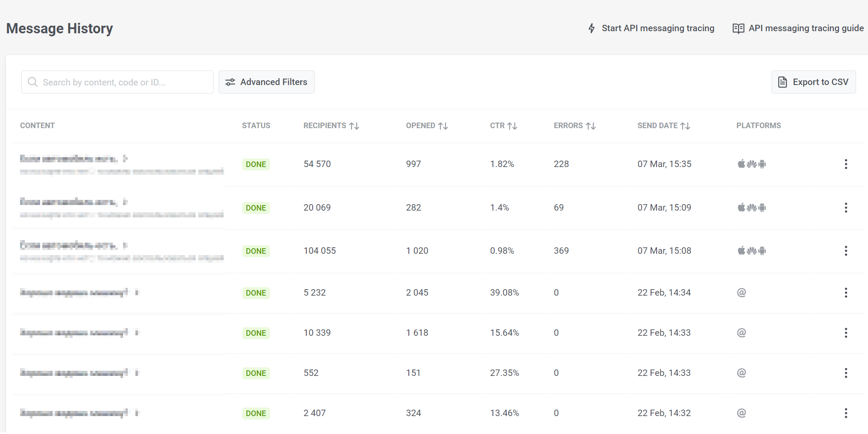Viewport: 868px width, 434px height.
Task: Open kebab menu for the 104 055 recipients message
Action: tap(845, 251)
